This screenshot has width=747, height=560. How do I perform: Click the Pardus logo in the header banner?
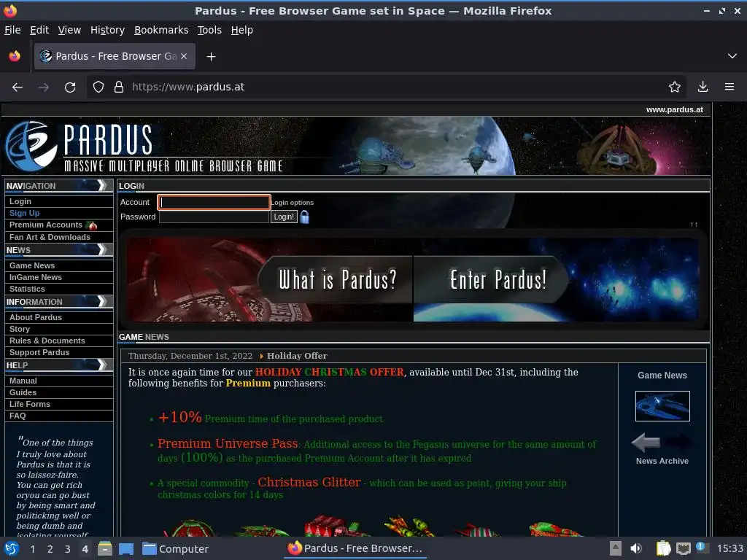tap(31, 146)
